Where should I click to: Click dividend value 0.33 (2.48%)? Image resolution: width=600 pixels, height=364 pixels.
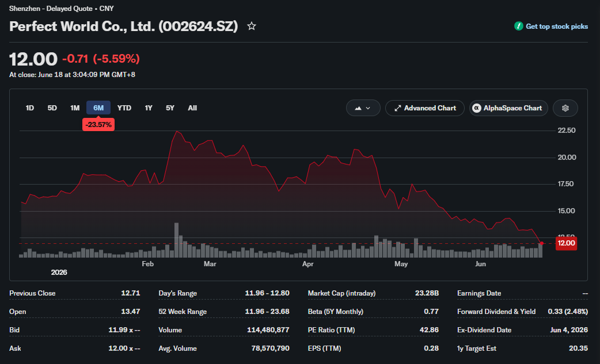coord(568,312)
